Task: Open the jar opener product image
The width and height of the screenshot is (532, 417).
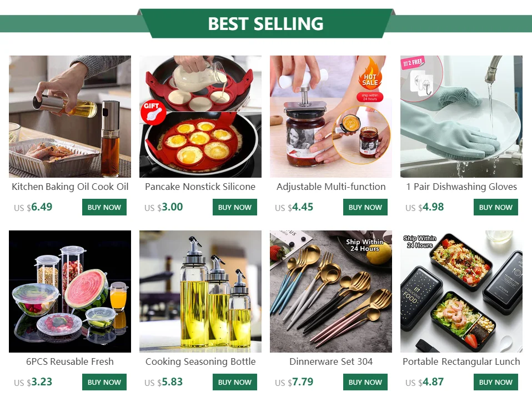Action: pos(331,117)
